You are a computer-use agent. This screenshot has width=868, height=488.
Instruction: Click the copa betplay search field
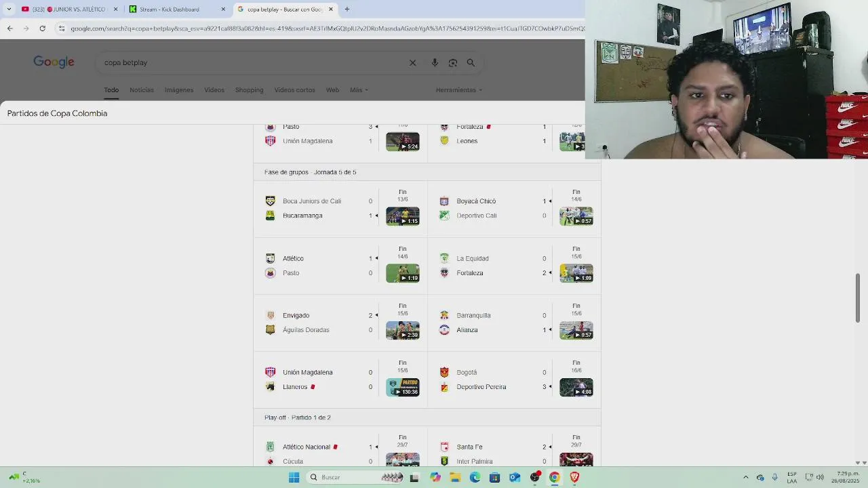coord(251,62)
